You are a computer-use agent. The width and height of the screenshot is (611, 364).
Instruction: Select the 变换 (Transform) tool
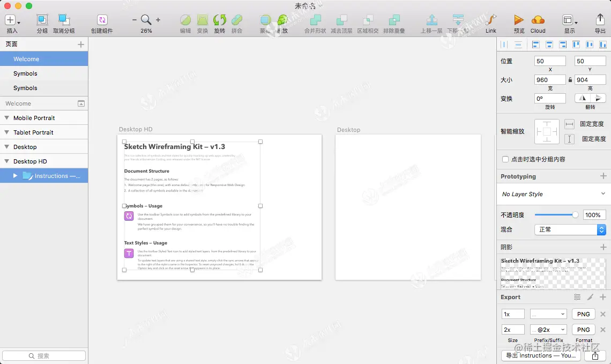(x=203, y=20)
